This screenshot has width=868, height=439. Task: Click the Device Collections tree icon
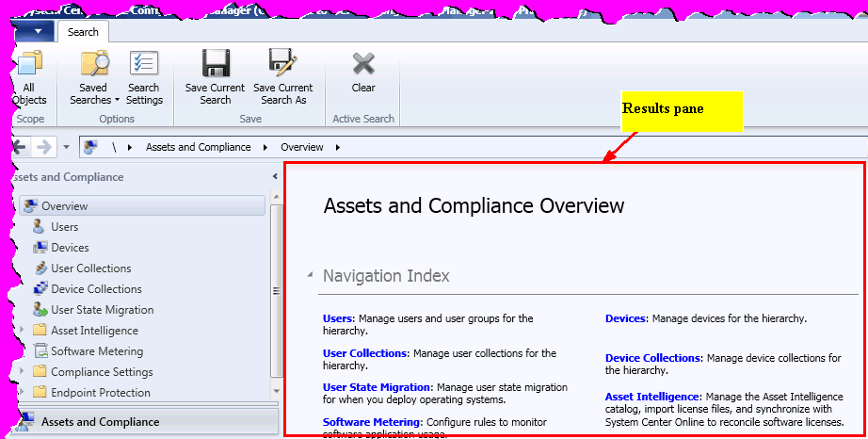click(40, 288)
